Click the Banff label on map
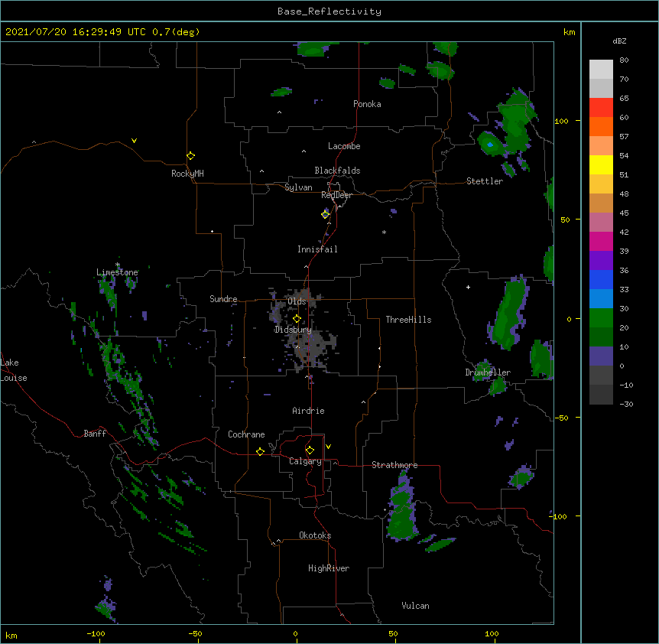The image size is (659, 644). click(x=95, y=434)
